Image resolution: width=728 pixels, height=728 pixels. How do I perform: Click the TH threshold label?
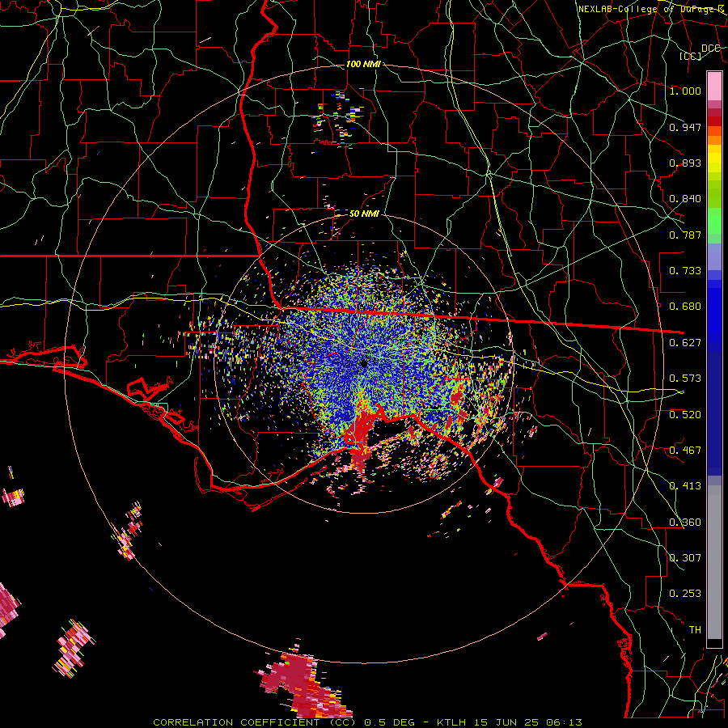(695, 629)
